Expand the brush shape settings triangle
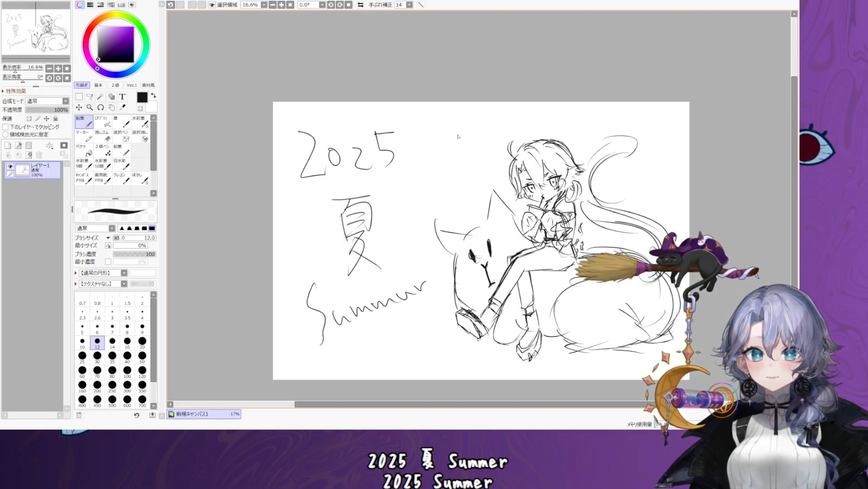 (76, 273)
